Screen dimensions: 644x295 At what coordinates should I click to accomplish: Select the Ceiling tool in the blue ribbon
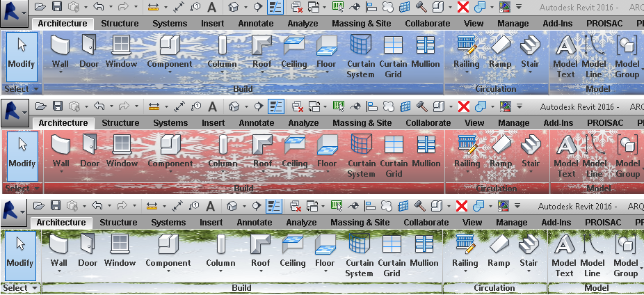pos(294,52)
